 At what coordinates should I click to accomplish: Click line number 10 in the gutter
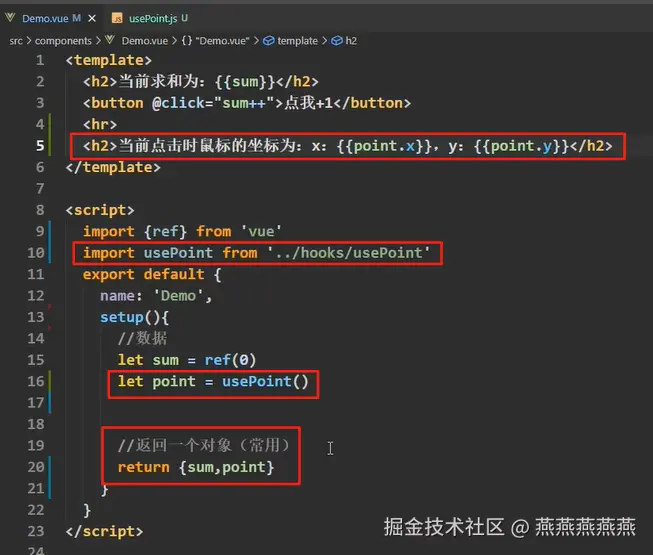pyautogui.click(x=36, y=253)
